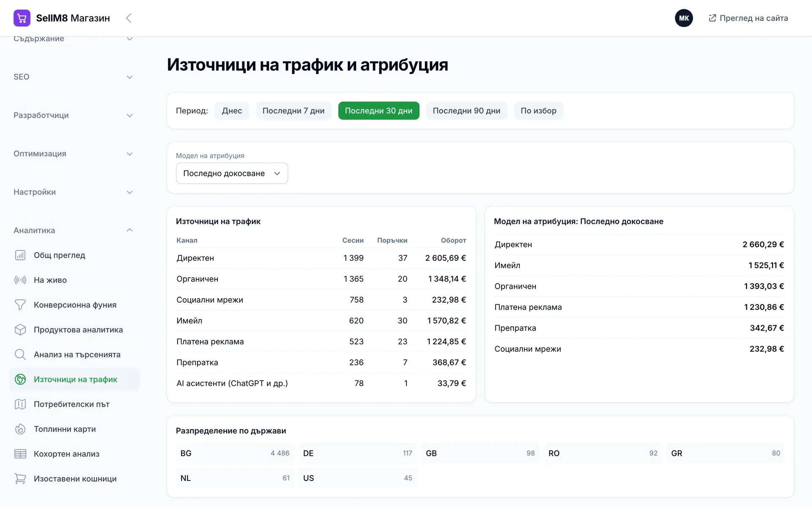Click the DE country tile
The width and height of the screenshot is (812, 508).
(x=358, y=453)
